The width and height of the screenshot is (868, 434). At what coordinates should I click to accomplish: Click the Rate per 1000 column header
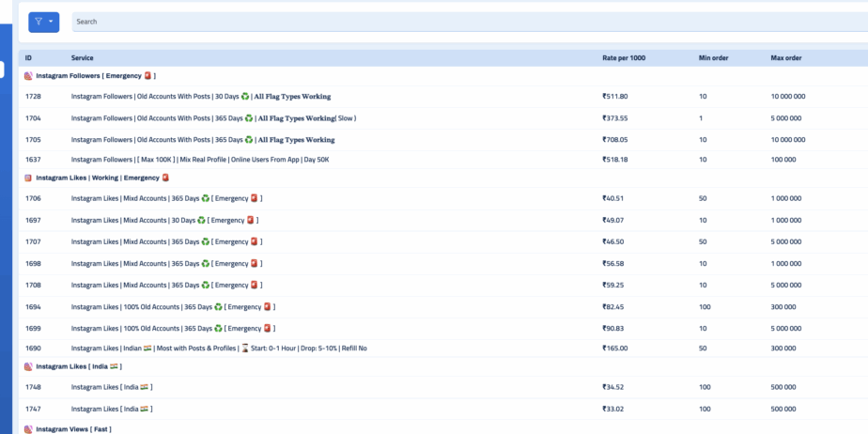point(624,58)
